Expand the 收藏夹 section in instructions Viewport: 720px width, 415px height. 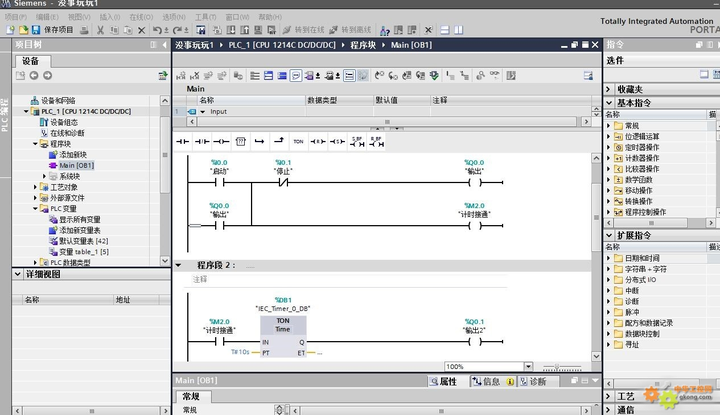608,89
